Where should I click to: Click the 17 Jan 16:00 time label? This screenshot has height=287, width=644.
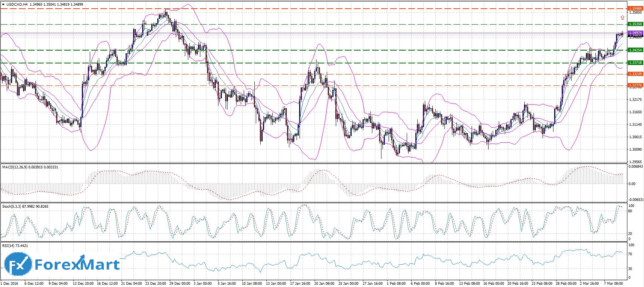coord(300,283)
